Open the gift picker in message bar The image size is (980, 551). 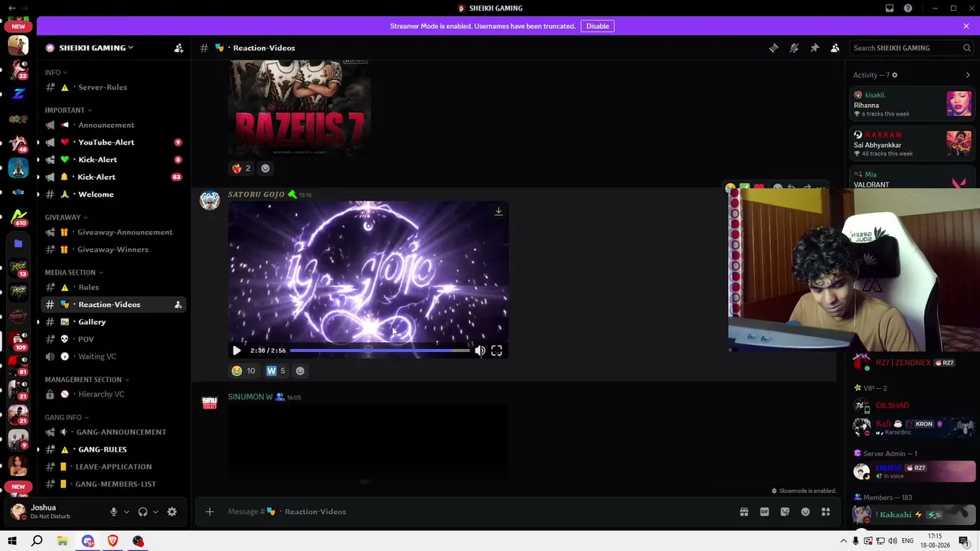744,512
